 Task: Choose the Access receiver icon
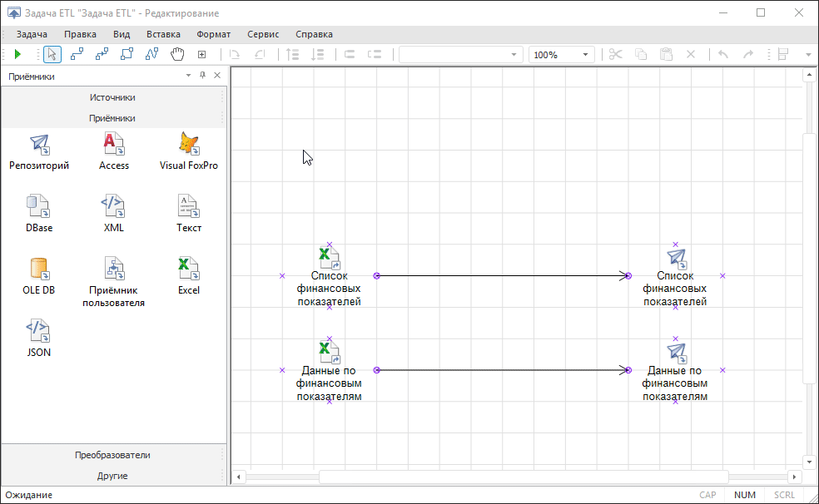click(x=114, y=145)
